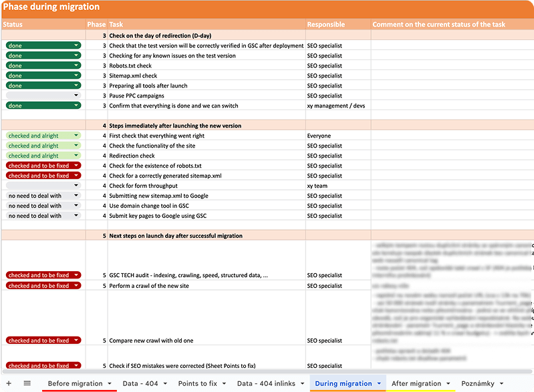Viewport: 534px width, 392px height.
Task: Click the Sitemap.xml check task cell
Action: click(206, 75)
